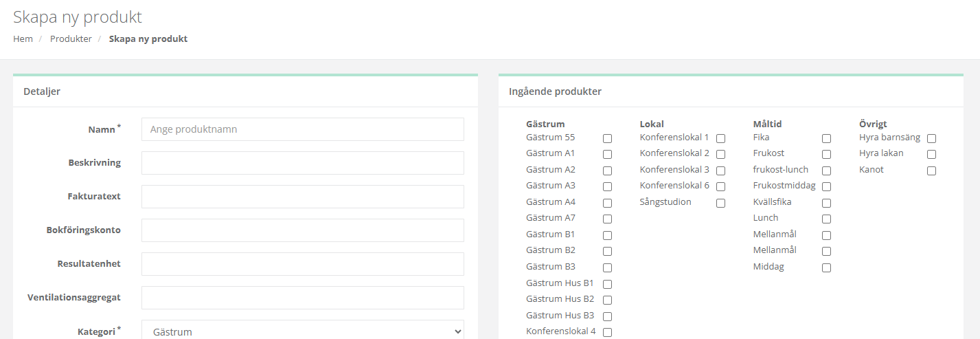
Task: Check the Gästrum 55 checkbox
Action: (607, 139)
